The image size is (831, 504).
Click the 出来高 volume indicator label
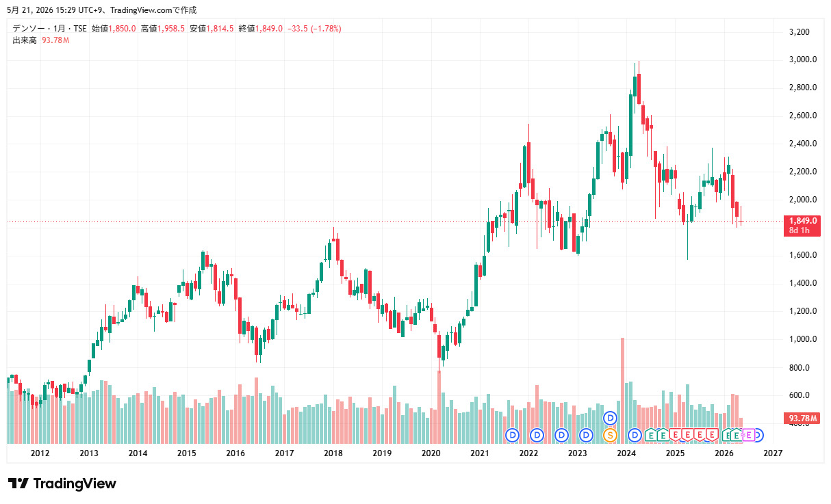tap(25, 40)
